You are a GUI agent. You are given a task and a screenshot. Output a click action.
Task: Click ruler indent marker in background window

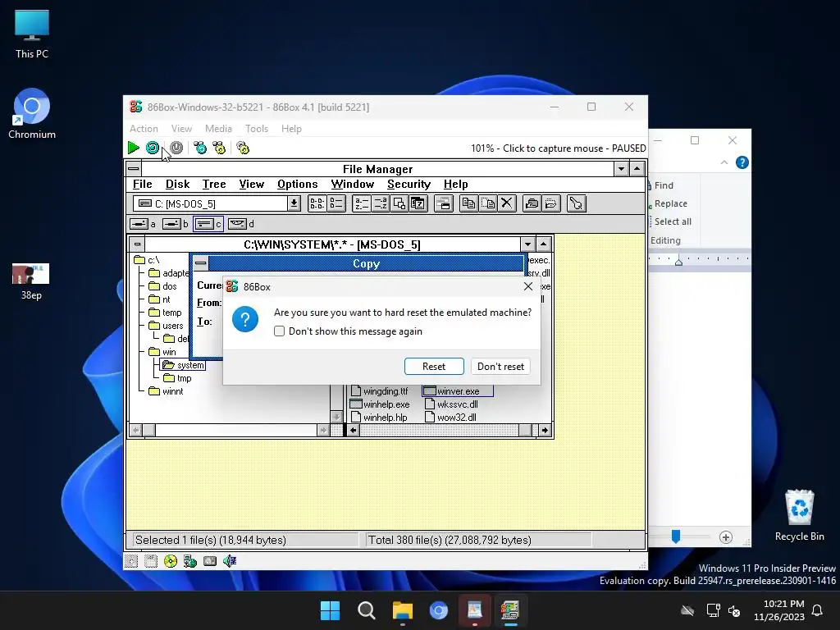(x=678, y=262)
